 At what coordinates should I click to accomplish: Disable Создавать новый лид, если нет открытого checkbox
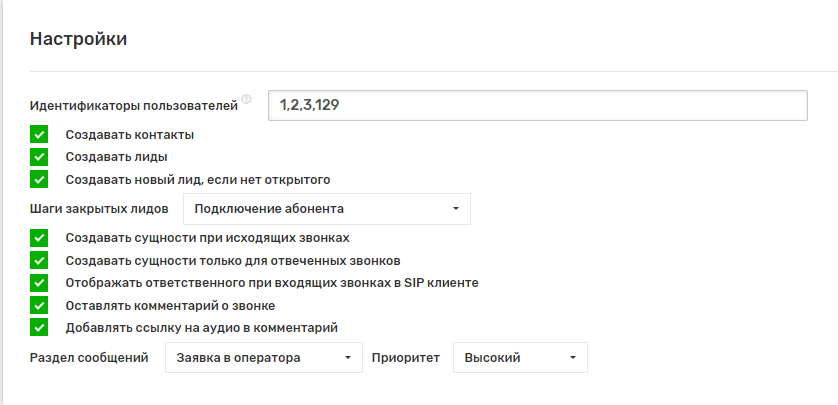(39, 180)
